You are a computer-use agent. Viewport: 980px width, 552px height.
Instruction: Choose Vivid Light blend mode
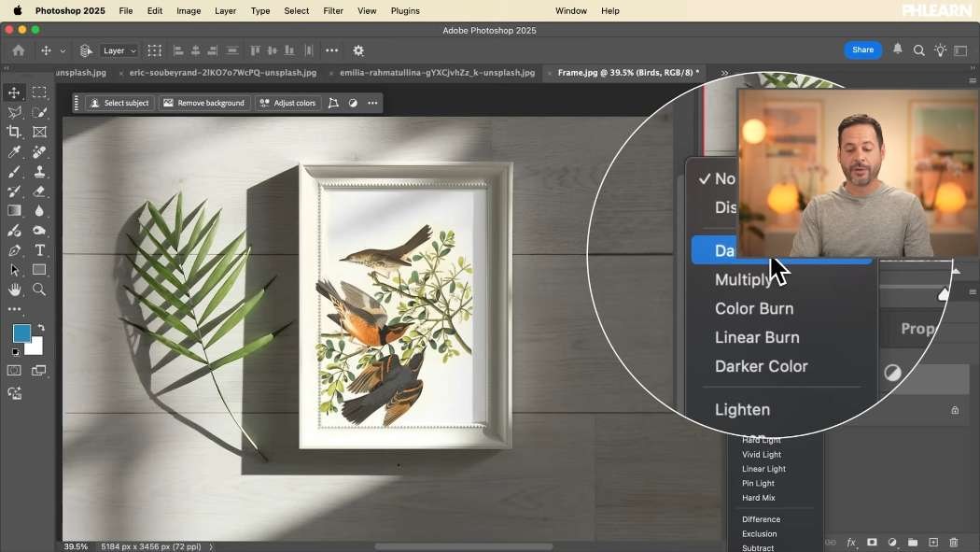pyautogui.click(x=762, y=455)
